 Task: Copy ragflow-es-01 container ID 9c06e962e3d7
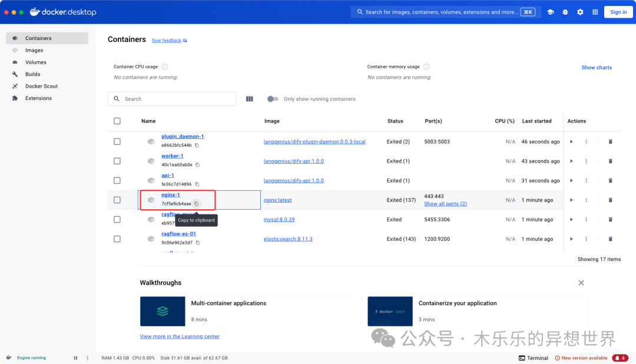198,243
